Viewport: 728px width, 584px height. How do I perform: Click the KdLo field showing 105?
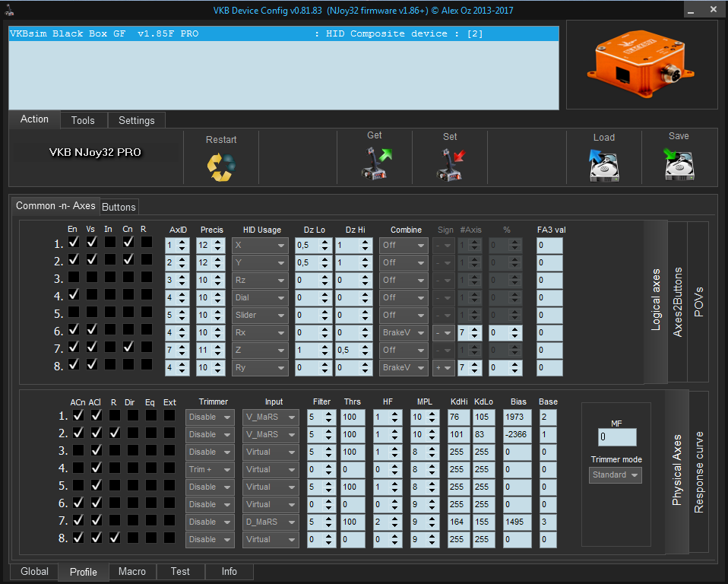click(x=484, y=417)
